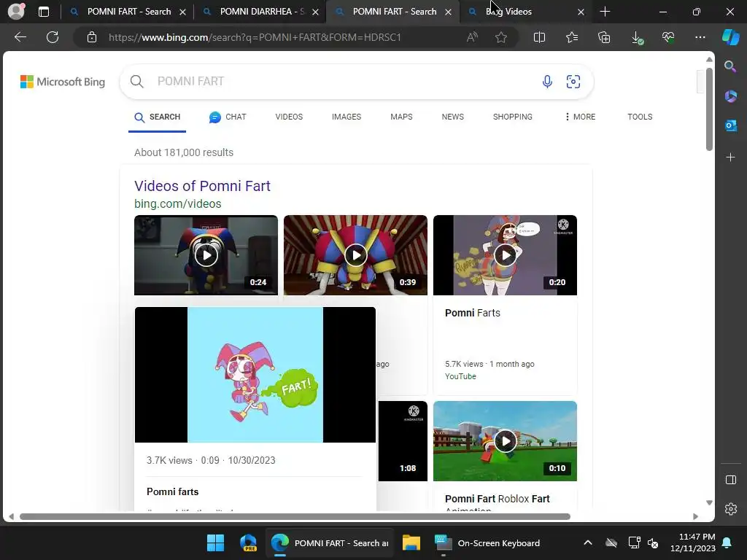Open Browser essentials heart icon
This screenshot has height=560, width=747.
pyautogui.click(x=668, y=37)
